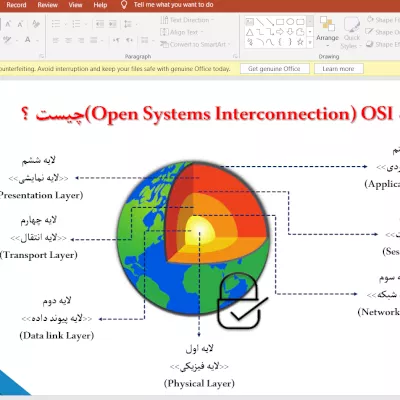
Task: Open the Shape Outline options
Action: (x=383, y=32)
